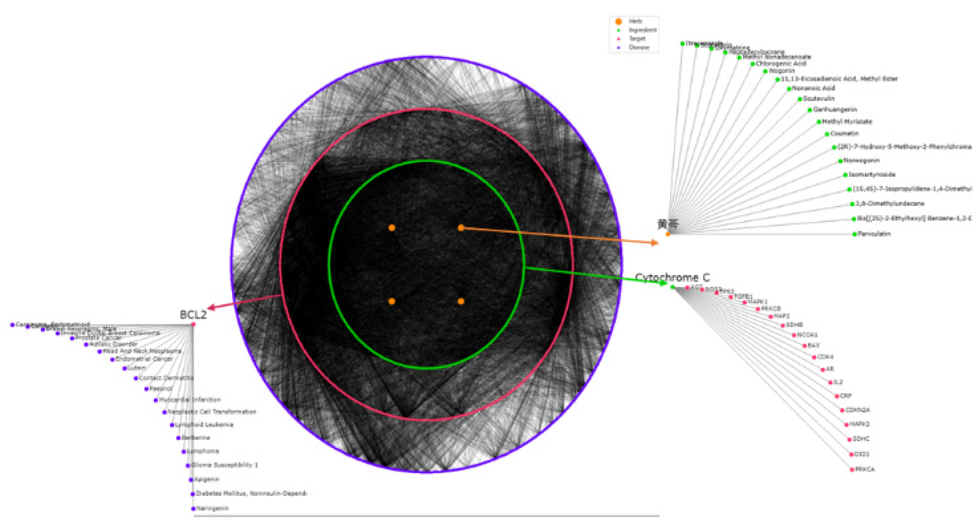
Task: Click the Target legend color marker
Action: click(x=618, y=39)
